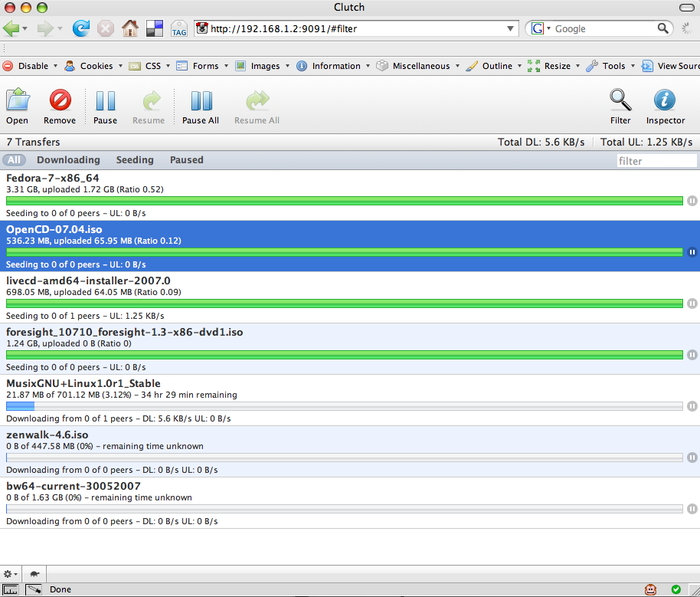Go forward in browser history
This screenshot has height=597, width=700.
click(x=45, y=28)
